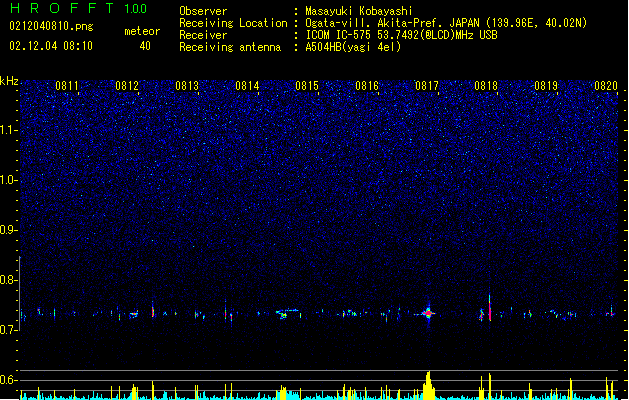
Task: Click the 1.0 kHz axis label
Action: coord(8,180)
